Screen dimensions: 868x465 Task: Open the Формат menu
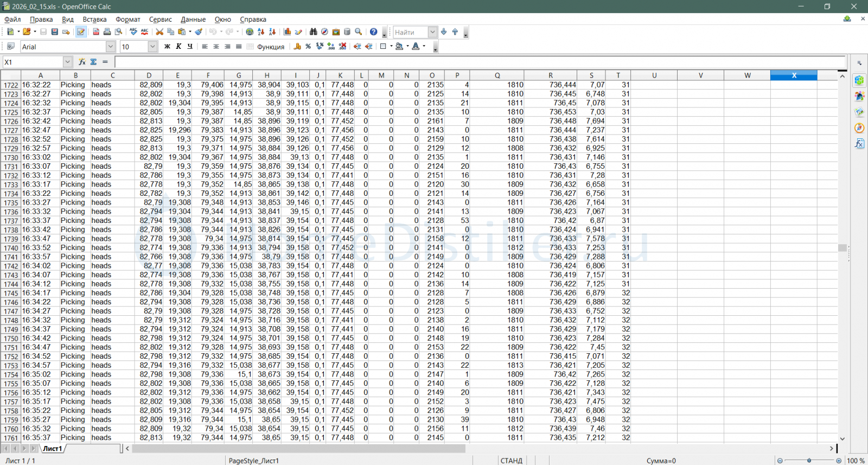tap(127, 20)
